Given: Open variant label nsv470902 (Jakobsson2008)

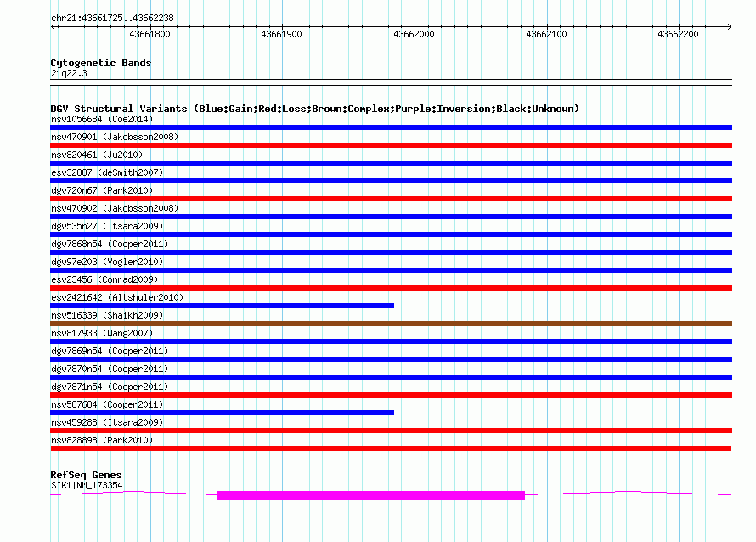Looking at the screenshot, I should click(115, 208).
